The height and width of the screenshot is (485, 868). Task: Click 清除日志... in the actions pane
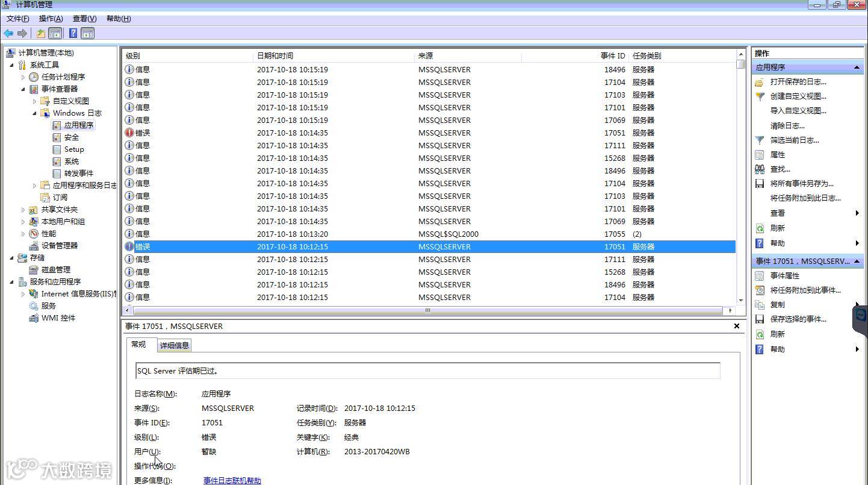pos(787,126)
